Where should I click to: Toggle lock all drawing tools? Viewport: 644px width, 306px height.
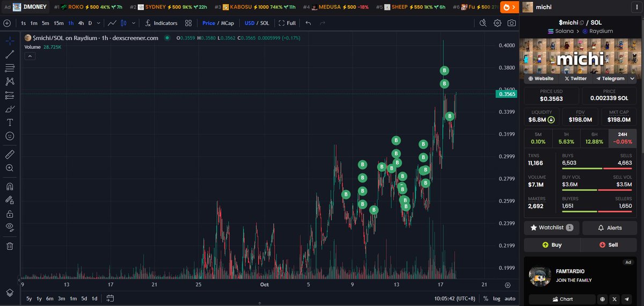click(x=10, y=214)
